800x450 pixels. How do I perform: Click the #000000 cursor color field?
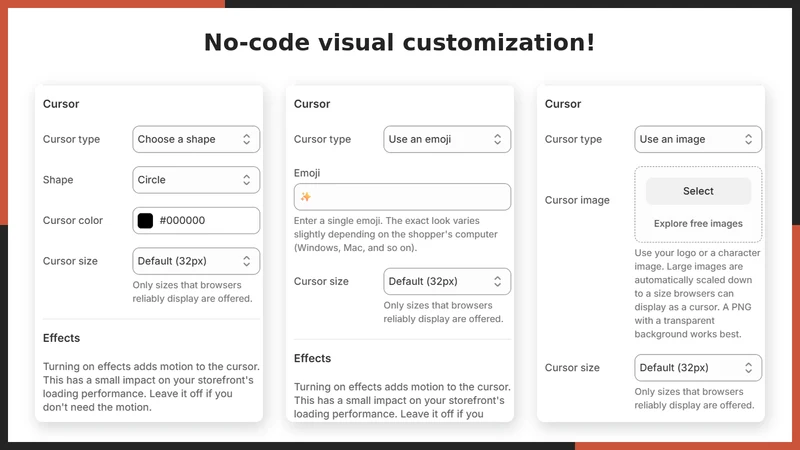pyautogui.click(x=196, y=220)
